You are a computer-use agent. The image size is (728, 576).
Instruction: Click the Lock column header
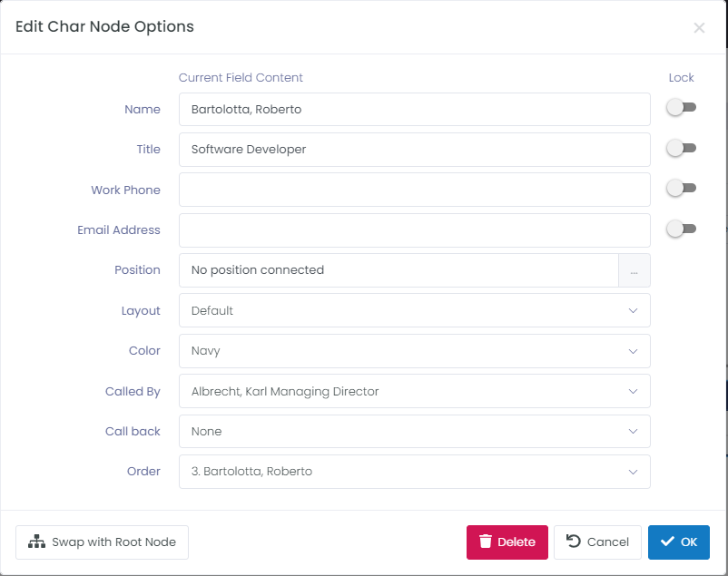[x=681, y=77]
